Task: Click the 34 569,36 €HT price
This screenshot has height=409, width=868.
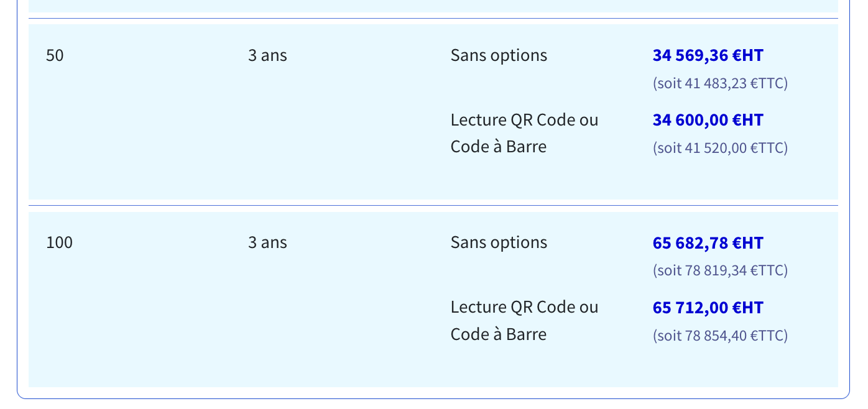Action: [708, 55]
